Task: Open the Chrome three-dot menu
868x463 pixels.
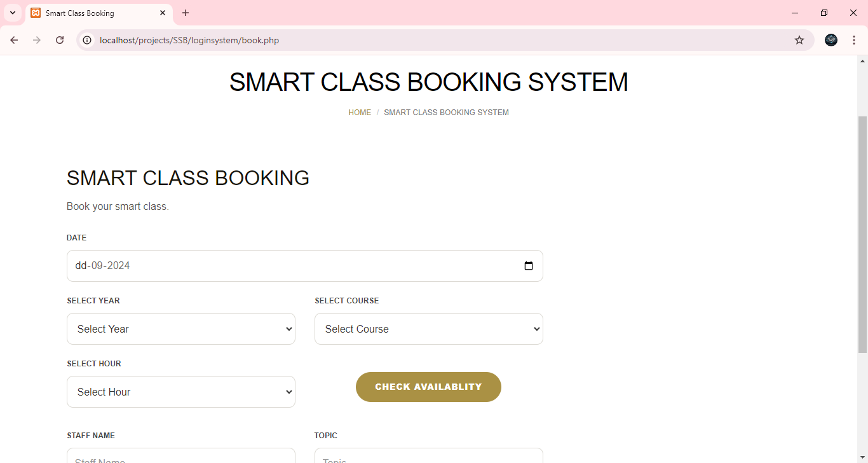Action: pos(854,39)
